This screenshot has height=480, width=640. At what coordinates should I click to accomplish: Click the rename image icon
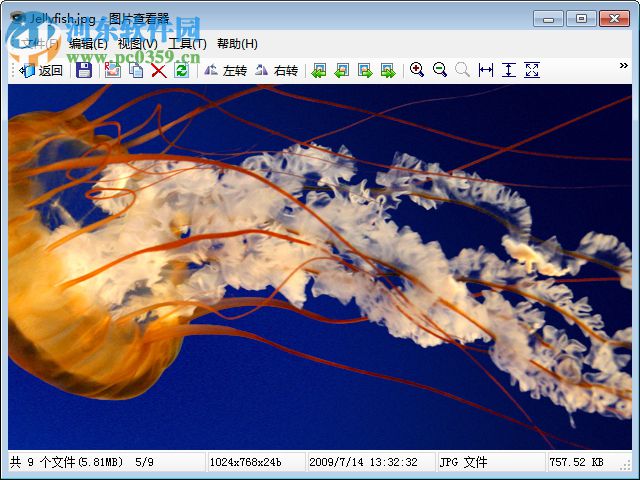coord(113,70)
